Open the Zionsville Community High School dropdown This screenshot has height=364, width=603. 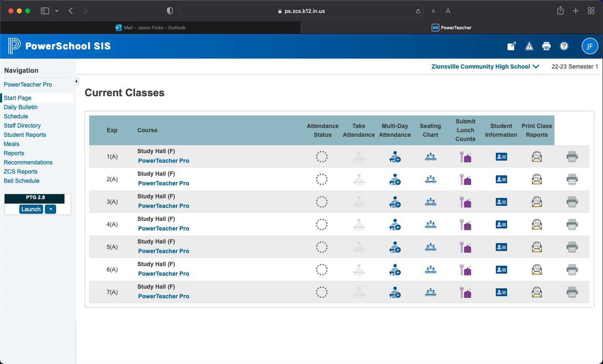(x=484, y=67)
